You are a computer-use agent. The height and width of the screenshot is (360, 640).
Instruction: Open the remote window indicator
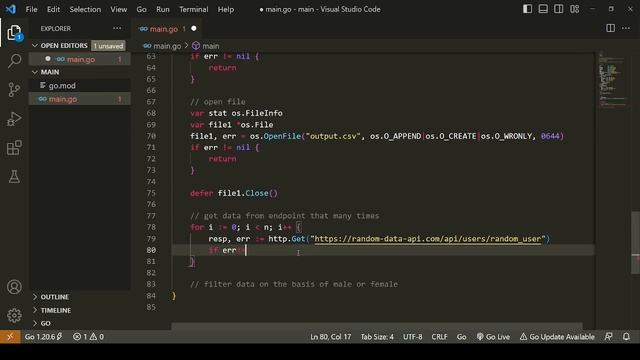[10, 337]
